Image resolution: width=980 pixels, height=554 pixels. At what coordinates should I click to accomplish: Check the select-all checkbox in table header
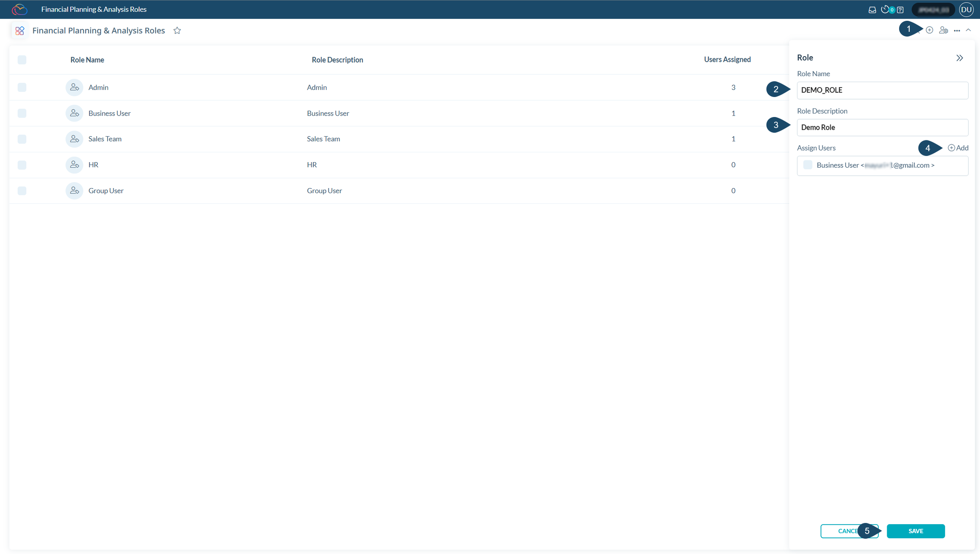click(22, 60)
